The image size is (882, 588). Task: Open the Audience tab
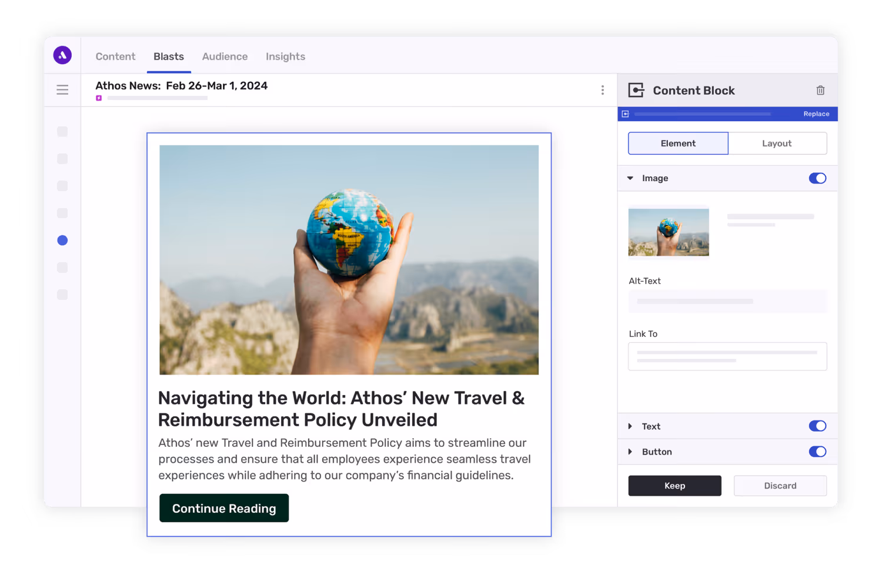pyautogui.click(x=225, y=56)
